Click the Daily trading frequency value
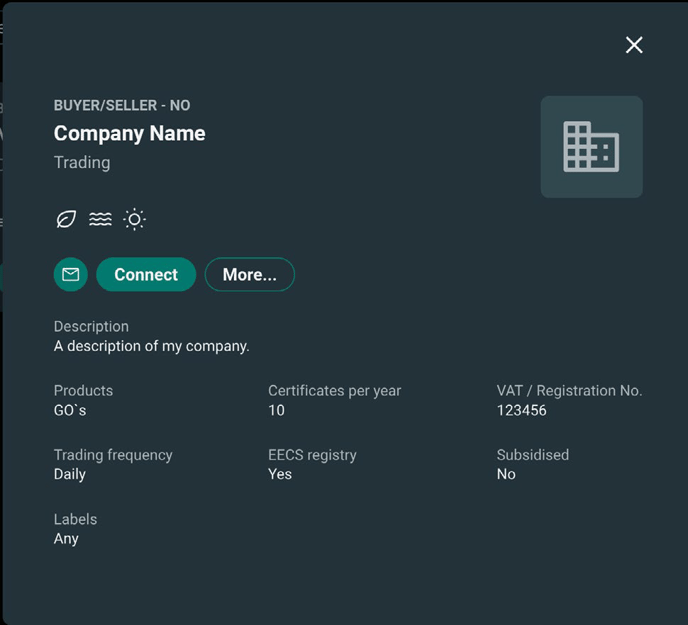The image size is (688, 625). (70, 474)
